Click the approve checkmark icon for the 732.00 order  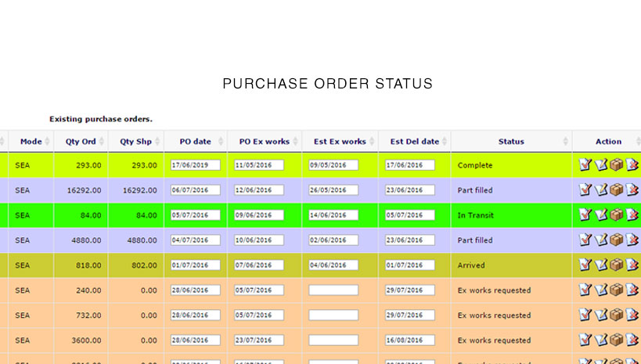tap(585, 315)
